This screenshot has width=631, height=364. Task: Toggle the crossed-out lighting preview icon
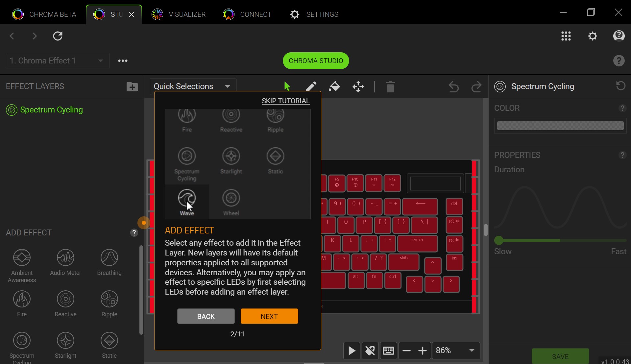click(370, 351)
